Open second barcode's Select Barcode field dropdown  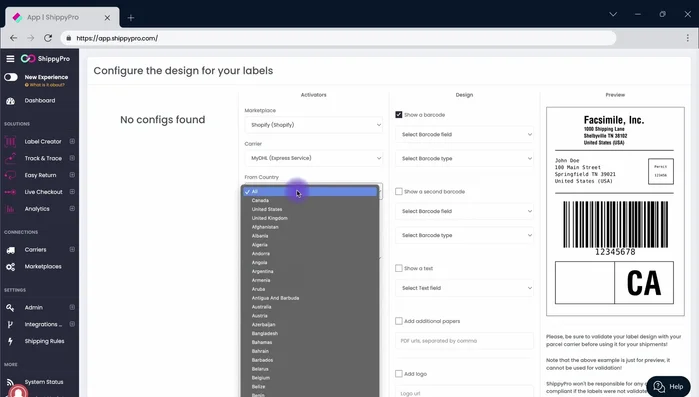464,211
